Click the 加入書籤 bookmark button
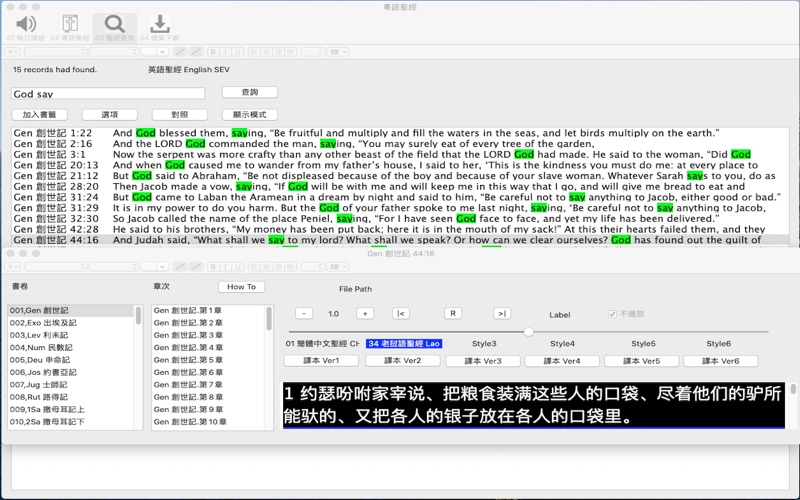The image size is (800, 500). [38, 115]
